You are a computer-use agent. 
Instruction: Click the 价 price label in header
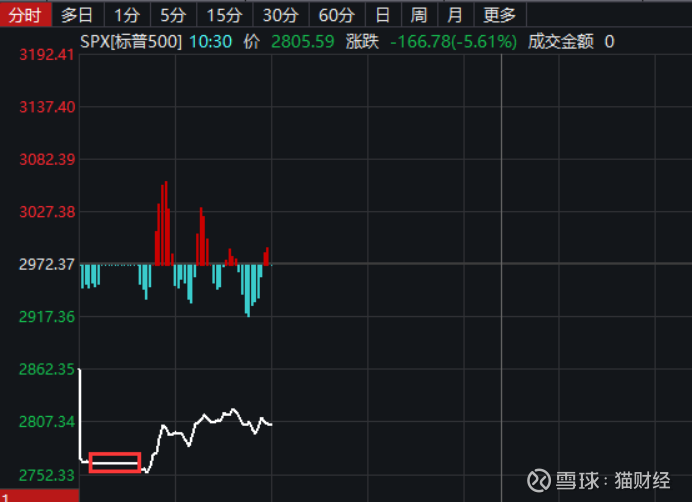(x=251, y=42)
